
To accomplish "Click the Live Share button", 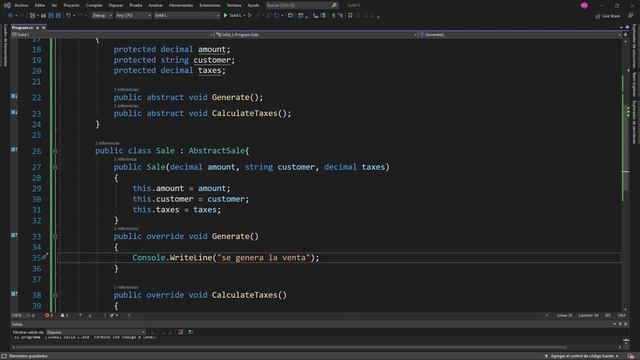I will pos(607,16).
